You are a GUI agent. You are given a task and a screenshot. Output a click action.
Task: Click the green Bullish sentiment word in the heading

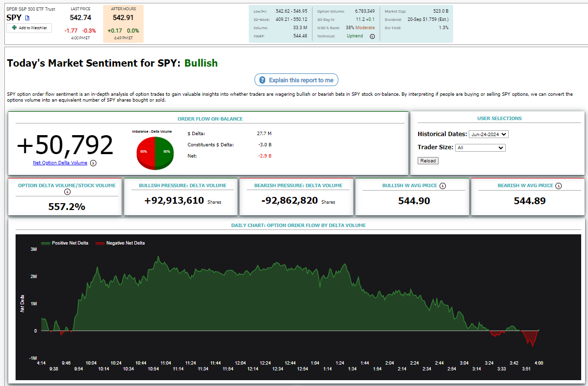pyautogui.click(x=201, y=63)
